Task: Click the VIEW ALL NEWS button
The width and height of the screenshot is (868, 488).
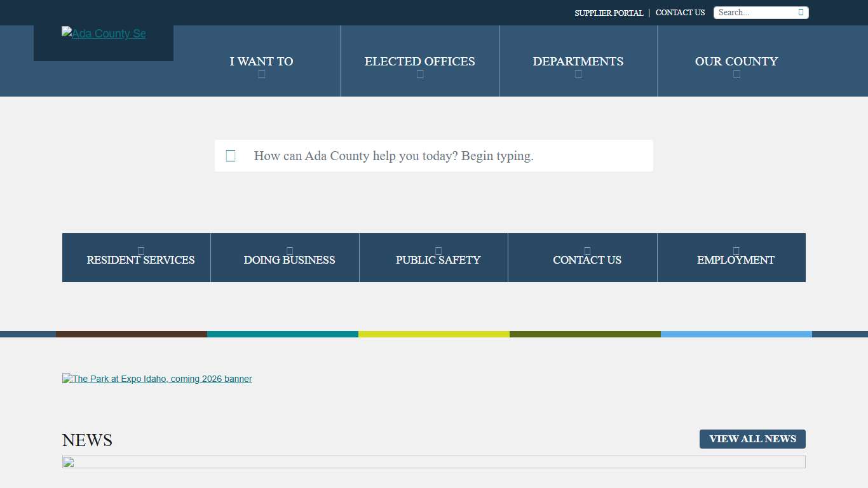Action: point(752,438)
